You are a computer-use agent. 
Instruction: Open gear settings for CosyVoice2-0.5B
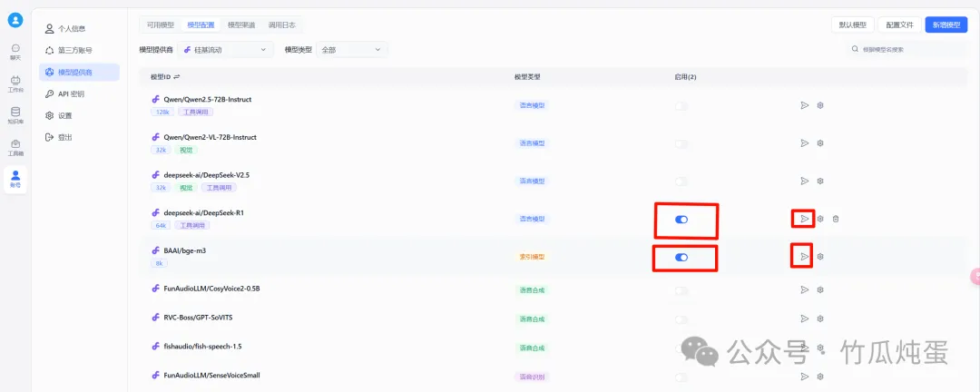(820, 289)
